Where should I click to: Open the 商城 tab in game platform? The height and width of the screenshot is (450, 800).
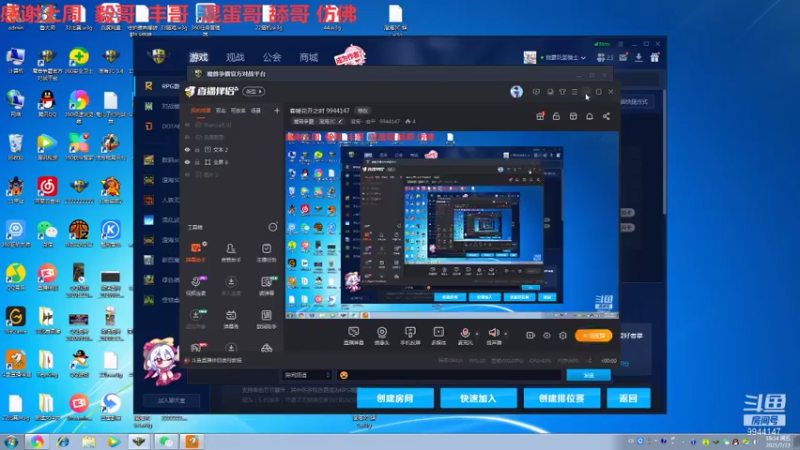coord(309,57)
